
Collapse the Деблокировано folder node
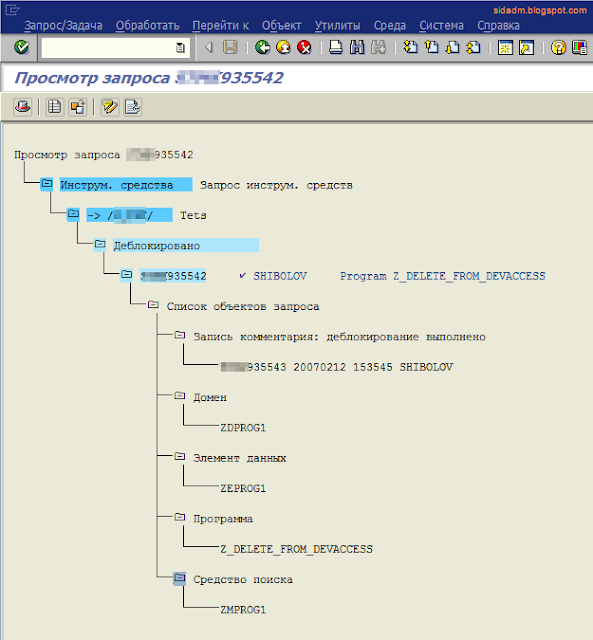click(100, 244)
